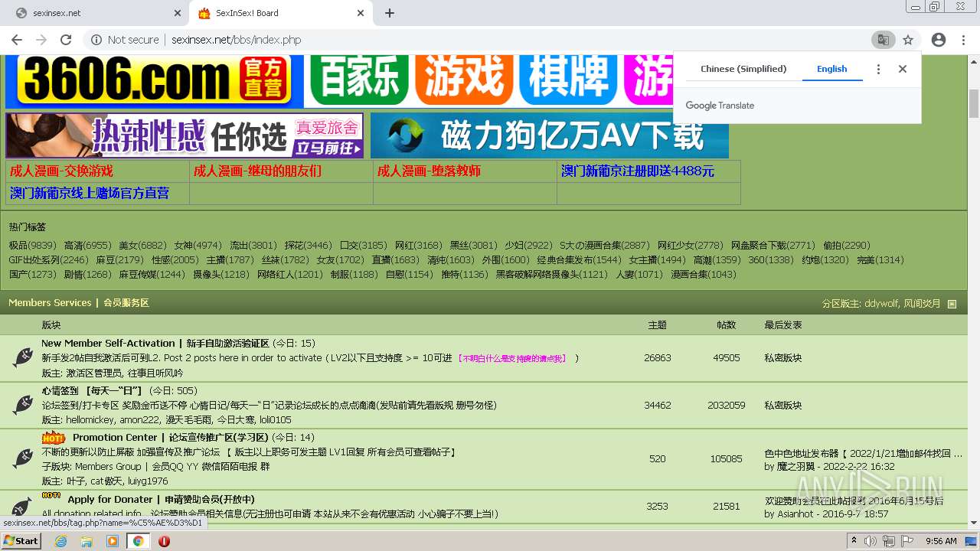Viewport: 980px width, 551px height.
Task: Open the 磁力狗亿万AV下载 banner
Action: (x=550, y=136)
